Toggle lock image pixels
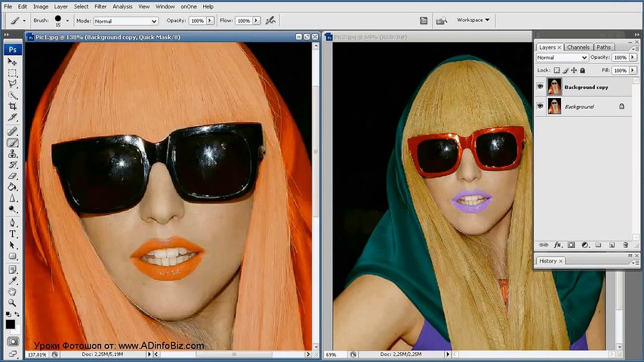The width and height of the screenshot is (644, 362). [565, 70]
